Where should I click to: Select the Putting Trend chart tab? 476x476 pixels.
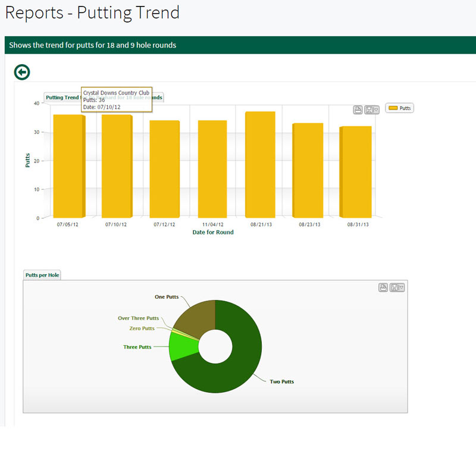[62, 97]
